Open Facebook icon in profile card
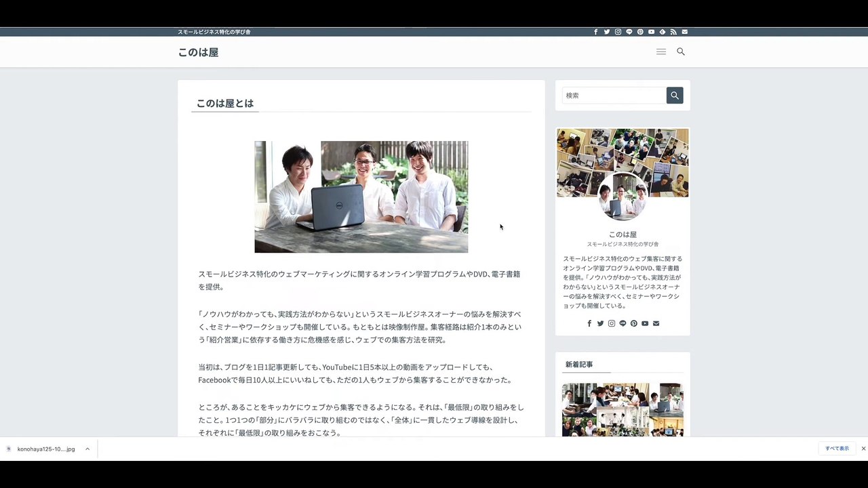The height and width of the screenshot is (488, 868). coord(589,323)
